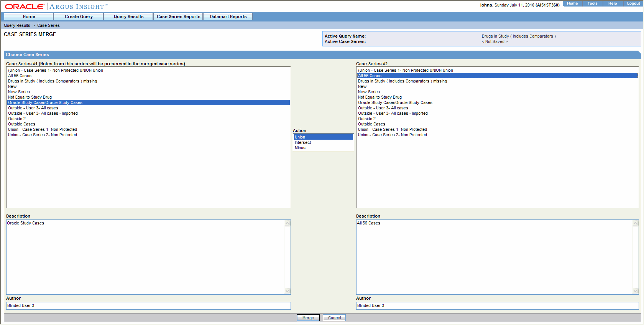Image resolution: width=644 pixels, height=325 pixels.
Task: Open the Home tab in navigation bar
Action: tap(29, 16)
